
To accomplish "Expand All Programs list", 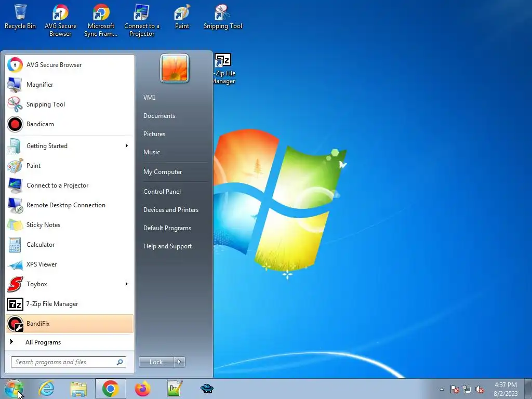I will 70,342.
